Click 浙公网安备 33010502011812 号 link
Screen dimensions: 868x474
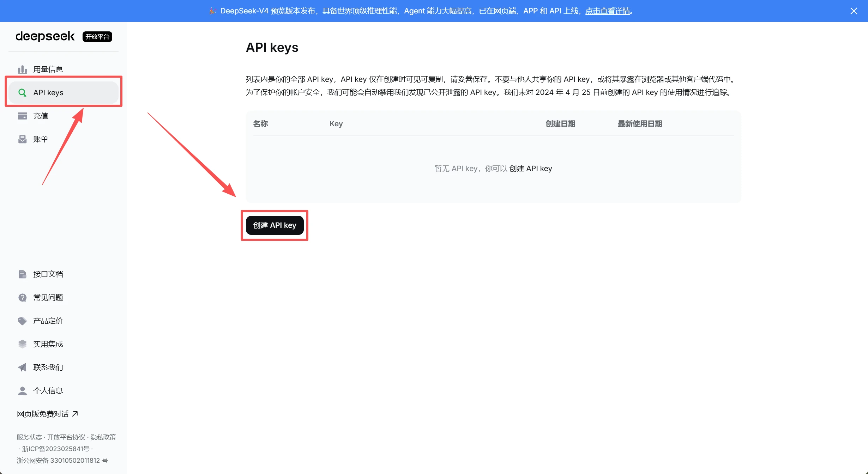point(62,460)
